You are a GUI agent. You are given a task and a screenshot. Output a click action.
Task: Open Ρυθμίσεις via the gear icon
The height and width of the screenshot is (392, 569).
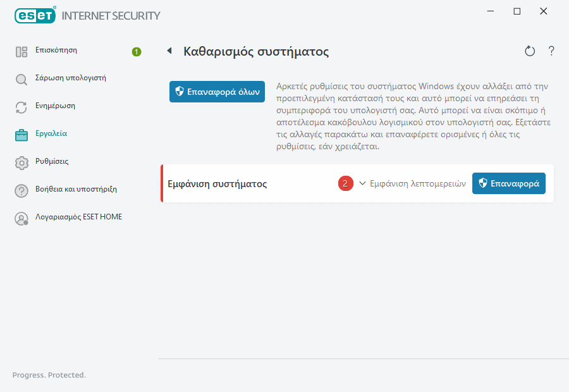point(21,162)
